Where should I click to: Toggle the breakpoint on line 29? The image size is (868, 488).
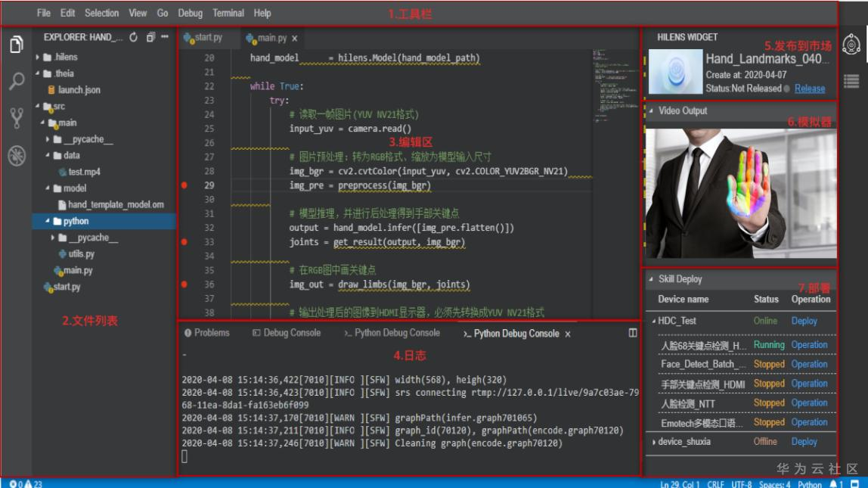tap(185, 185)
